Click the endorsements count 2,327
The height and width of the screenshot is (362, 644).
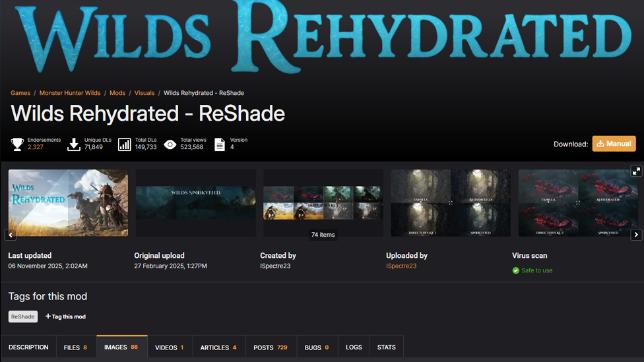[36, 147]
